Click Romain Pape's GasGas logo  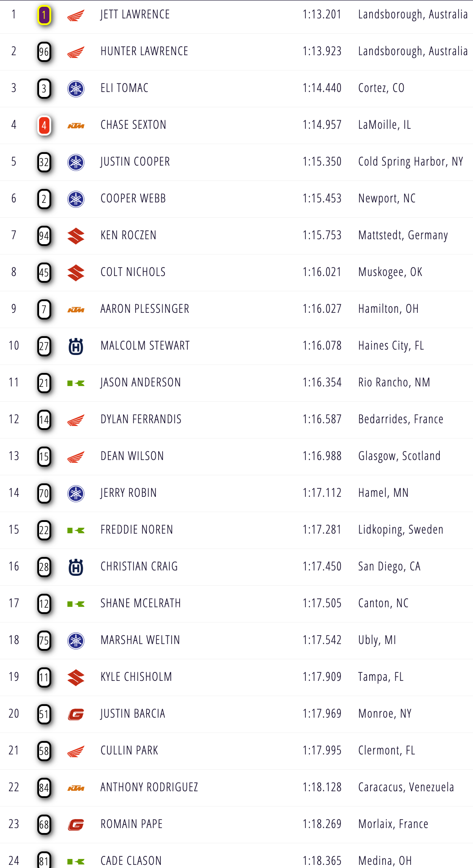(76, 825)
